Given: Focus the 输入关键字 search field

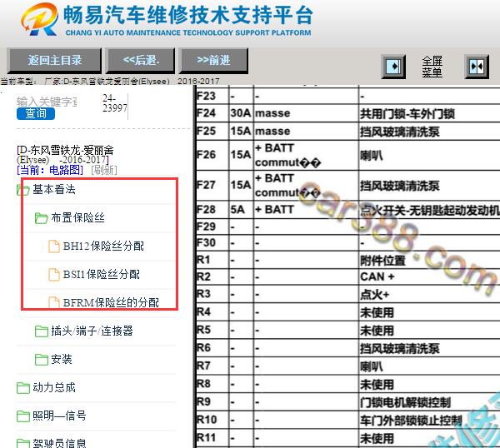Looking at the screenshot, I should 47,102.
